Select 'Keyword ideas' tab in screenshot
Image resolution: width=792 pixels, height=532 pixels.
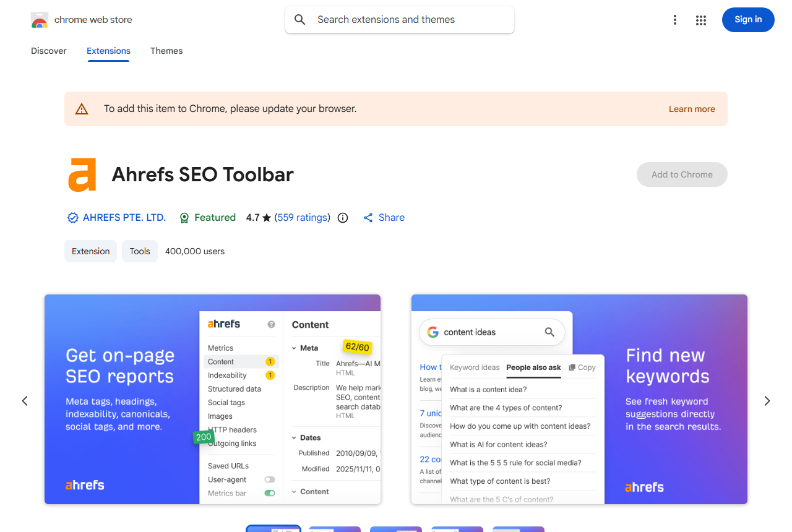point(475,367)
